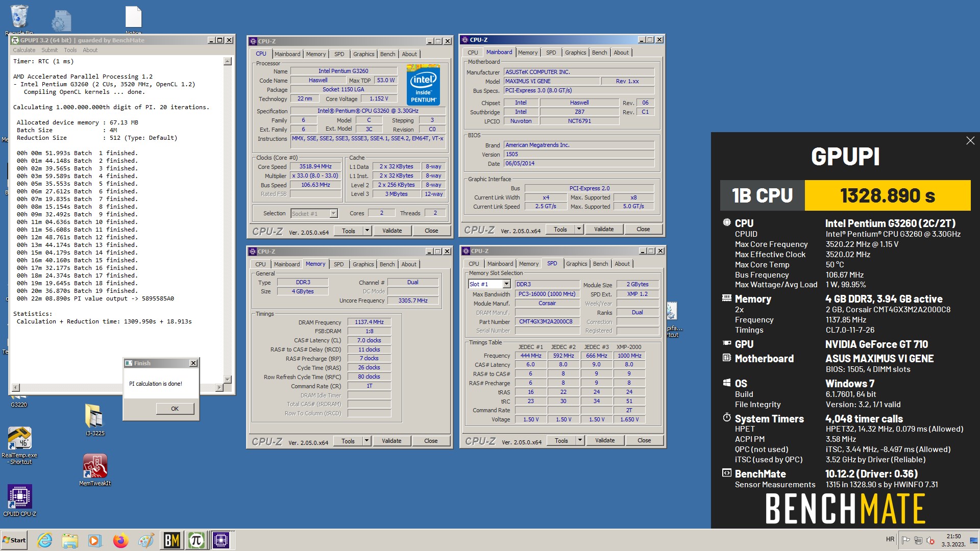Click the 1328.890 s result score

coord(887,195)
